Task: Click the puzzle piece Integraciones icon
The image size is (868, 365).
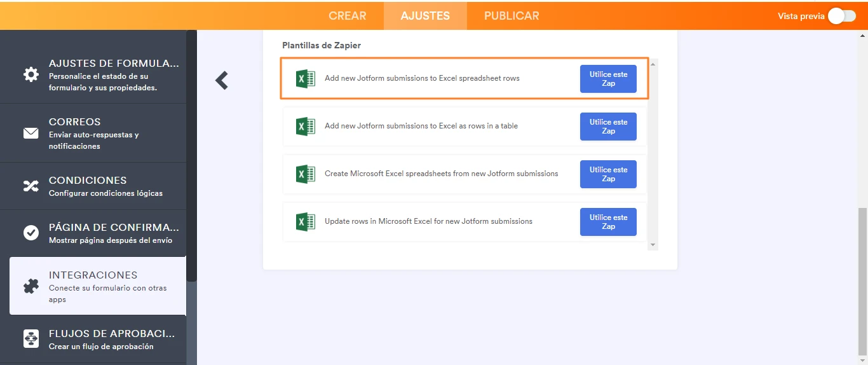Action: coord(31,287)
